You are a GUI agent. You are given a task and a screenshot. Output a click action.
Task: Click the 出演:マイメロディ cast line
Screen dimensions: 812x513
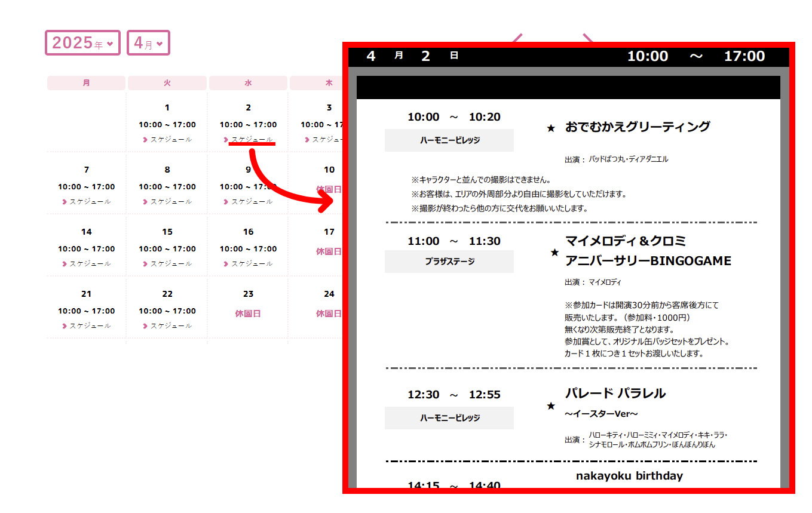(x=593, y=282)
